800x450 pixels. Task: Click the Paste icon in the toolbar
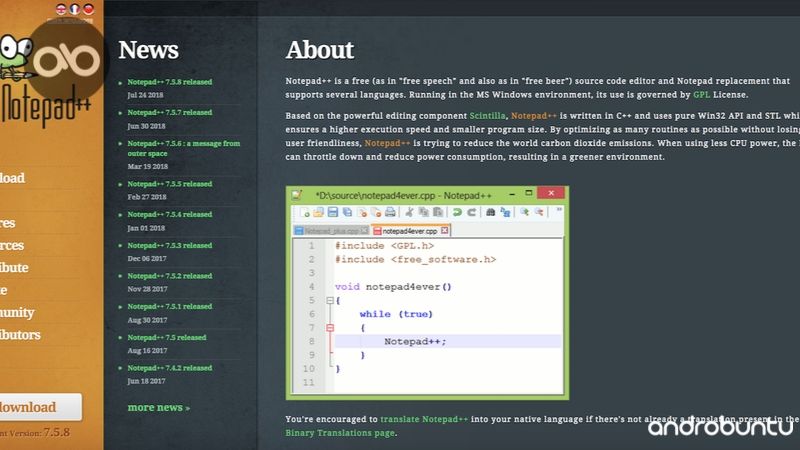[438, 212]
